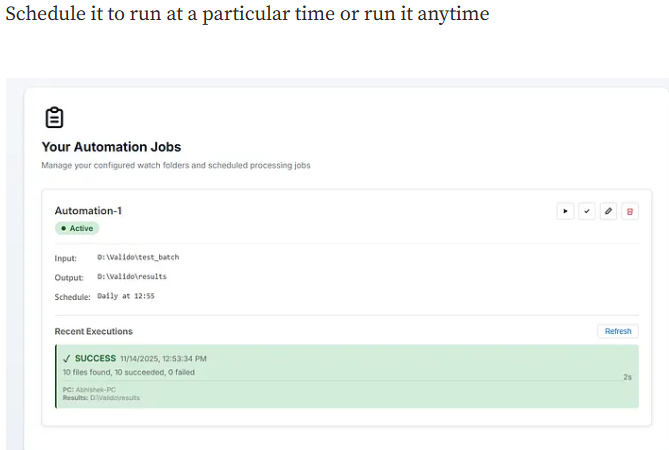Screen dimensions: 669x450
Task: Run Automation-1 with the play icon
Action: tap(565, 211)
